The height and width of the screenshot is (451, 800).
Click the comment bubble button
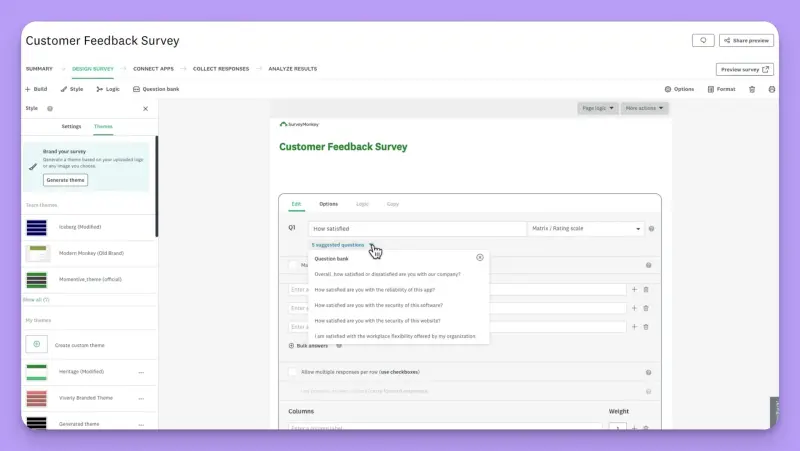(703, 40)
